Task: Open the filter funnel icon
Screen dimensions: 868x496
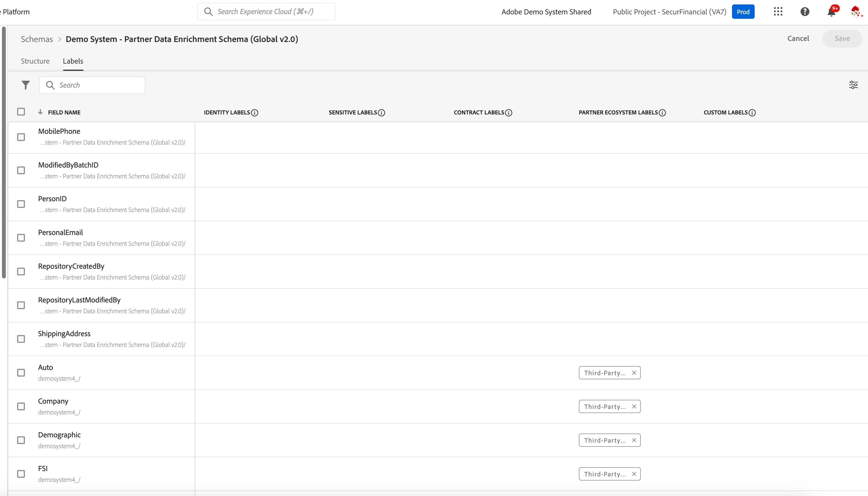Action: point(25,85)
